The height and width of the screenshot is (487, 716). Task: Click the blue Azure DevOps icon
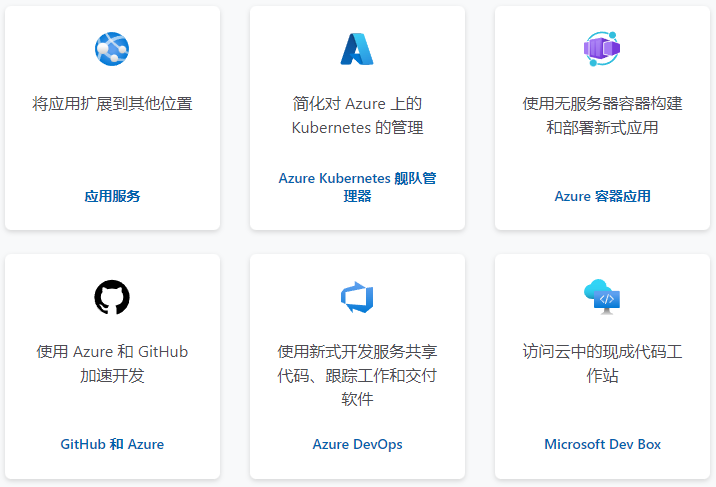pos(357,297)
